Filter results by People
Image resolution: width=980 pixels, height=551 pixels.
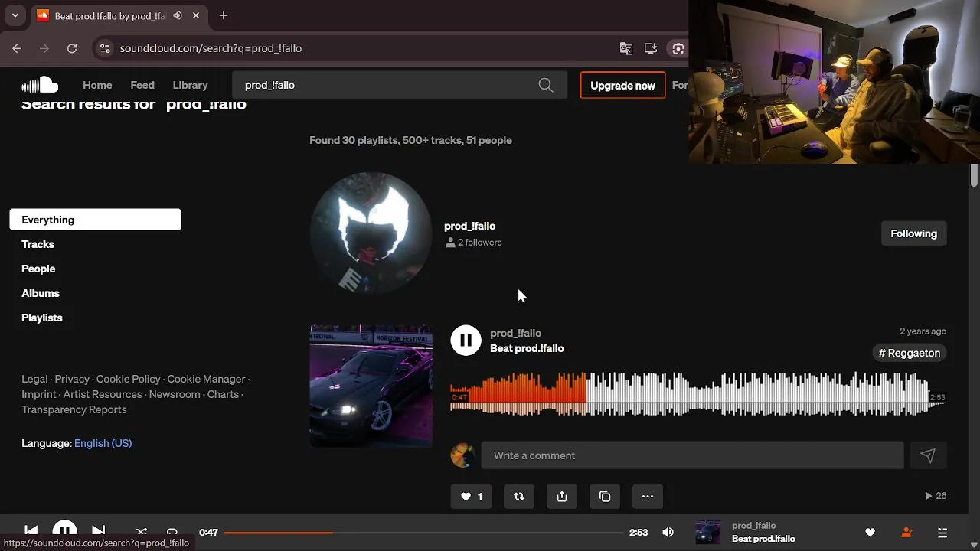pos(38,269)
